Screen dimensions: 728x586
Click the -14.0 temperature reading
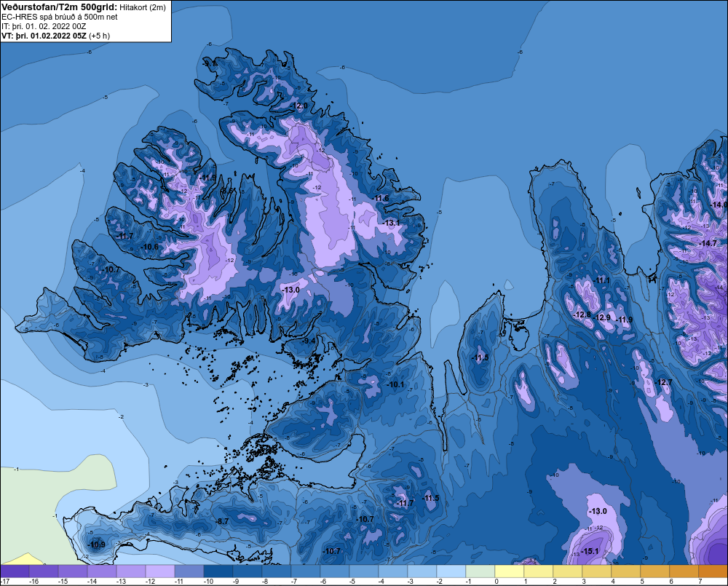tap(719, 205)
